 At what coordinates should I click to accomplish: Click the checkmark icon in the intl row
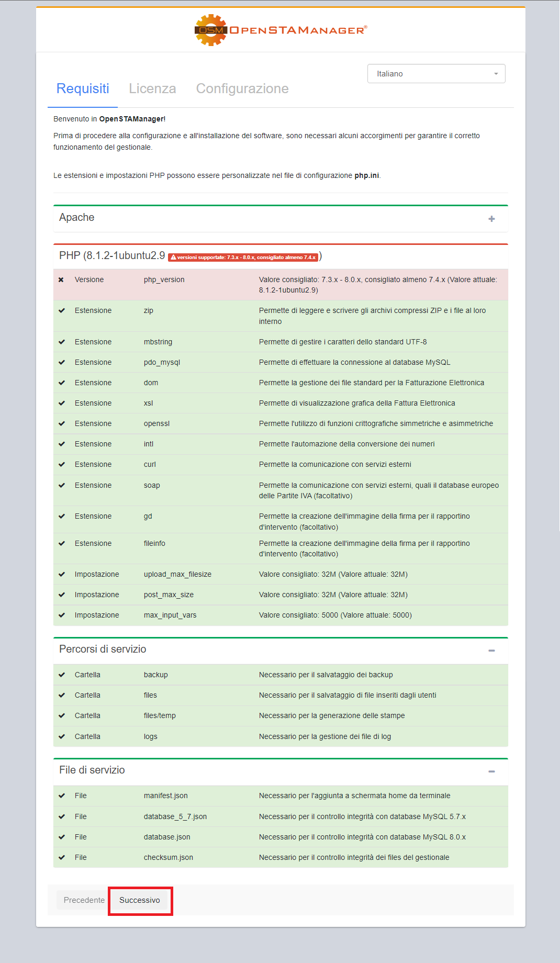pos(62,444)
